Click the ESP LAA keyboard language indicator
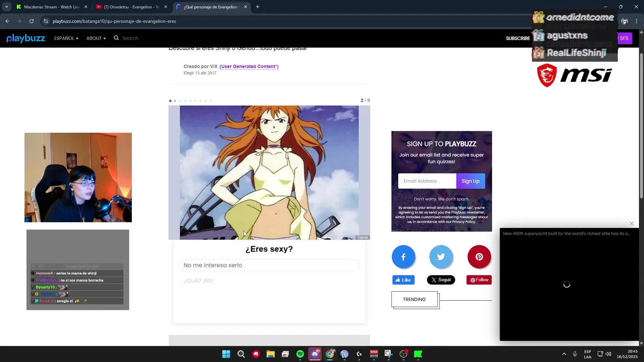The image size is (644, 362). (x=588, y=354)
